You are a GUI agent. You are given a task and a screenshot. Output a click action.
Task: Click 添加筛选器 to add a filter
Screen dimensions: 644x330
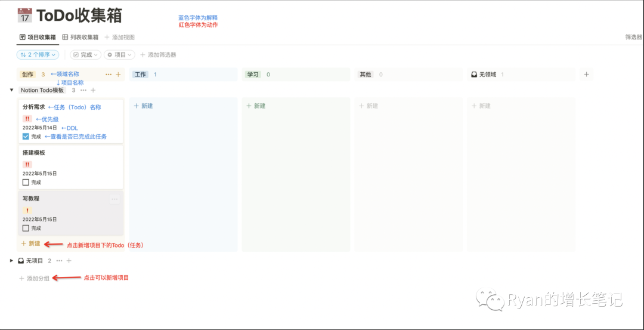(x=158, y=55)
